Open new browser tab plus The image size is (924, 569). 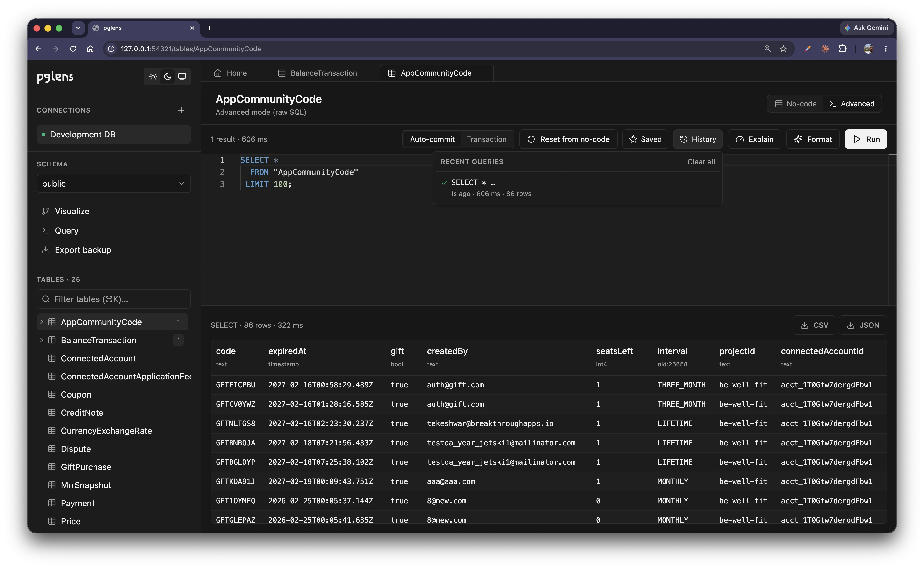point(210,28)
